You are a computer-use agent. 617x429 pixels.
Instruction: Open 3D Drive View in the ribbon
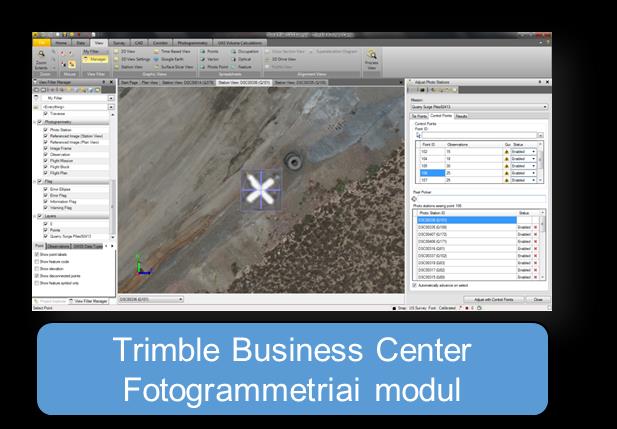coord(281,59)
